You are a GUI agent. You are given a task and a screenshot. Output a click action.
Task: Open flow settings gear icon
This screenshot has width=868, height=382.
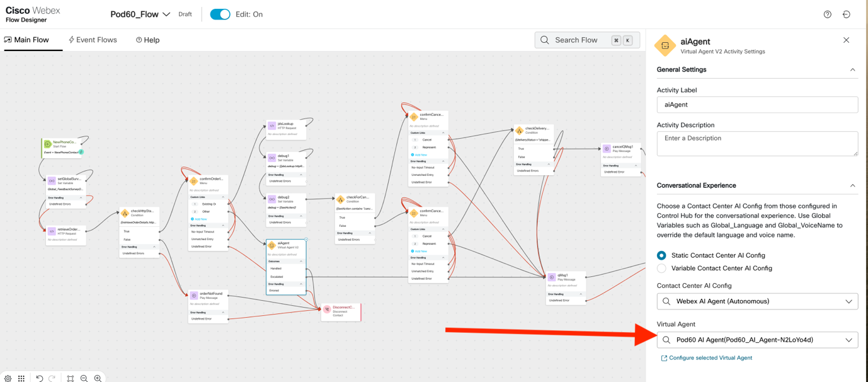click(x=8, y=378)
